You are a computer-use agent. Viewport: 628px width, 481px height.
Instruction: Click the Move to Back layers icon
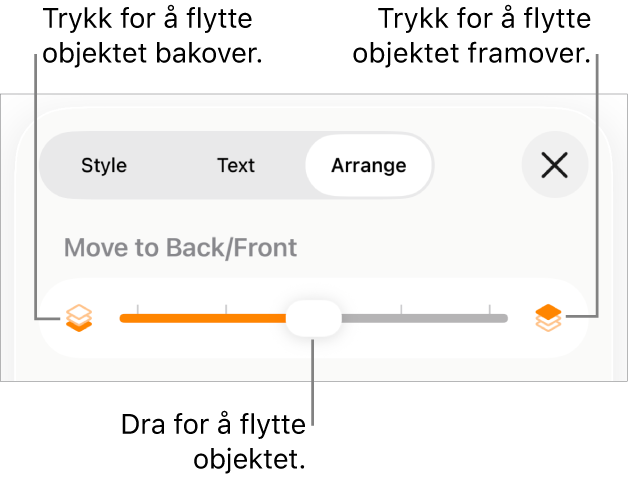(79, 318)
